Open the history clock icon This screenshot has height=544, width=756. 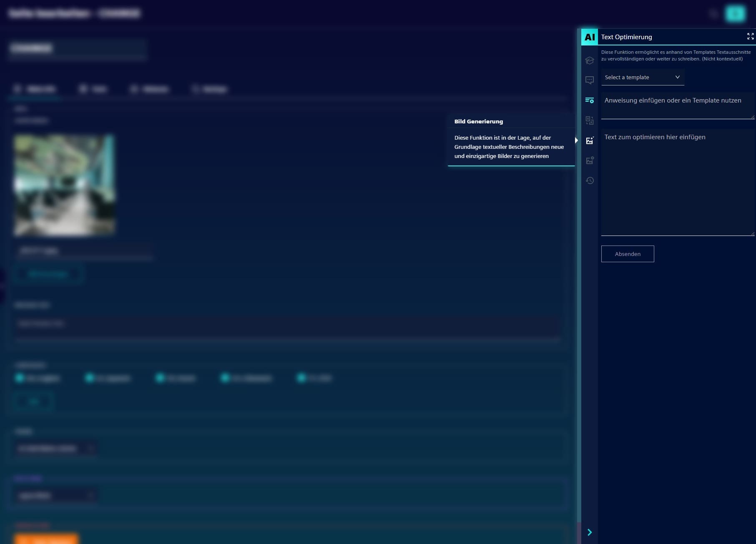590,180
